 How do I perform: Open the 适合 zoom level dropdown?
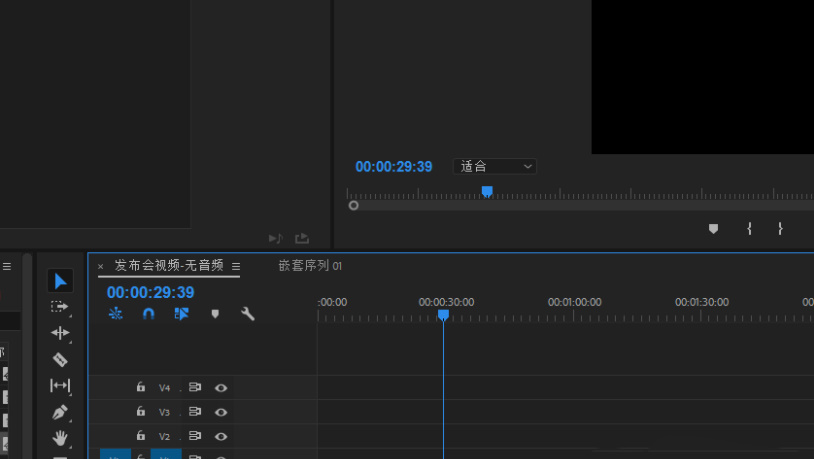tap(496, 167)
